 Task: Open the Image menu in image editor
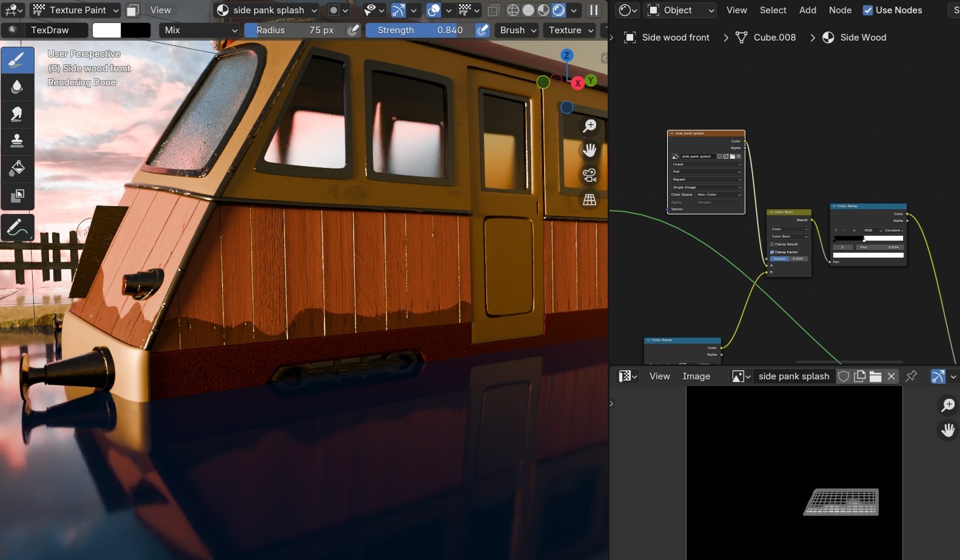click(x=696, y=376)
